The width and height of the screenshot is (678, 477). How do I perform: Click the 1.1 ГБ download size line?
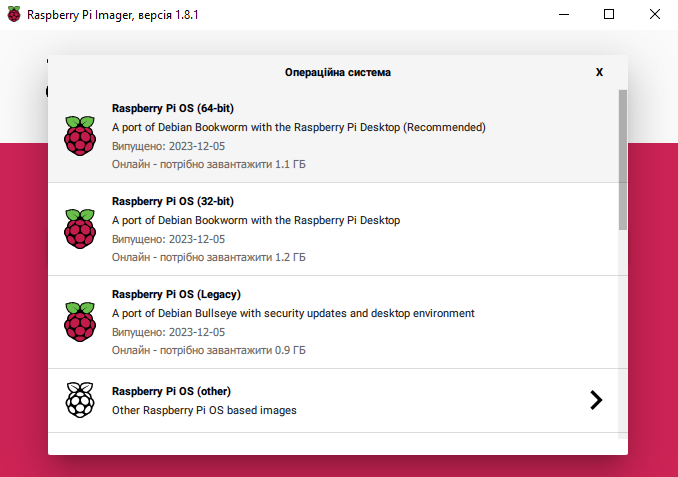[x=208, y=164]
